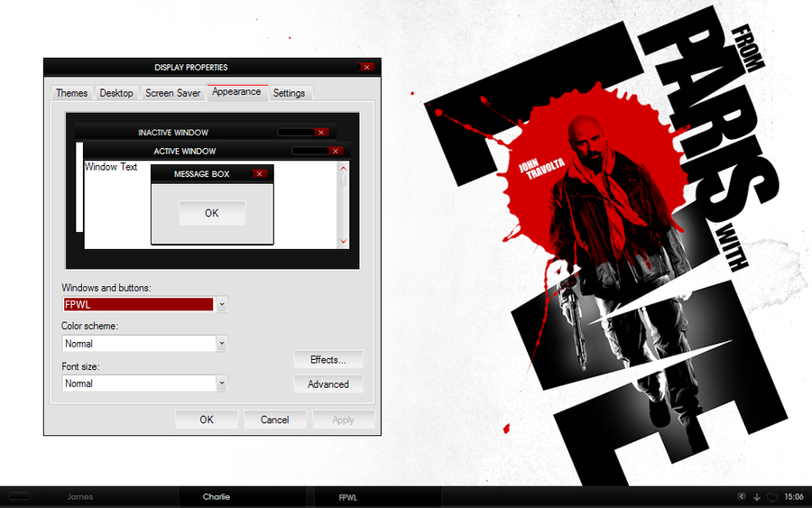This screenshot has height=508, width=812.
Task: Click the Inactive Window preview close icon
Action: [x=321, y=133]
